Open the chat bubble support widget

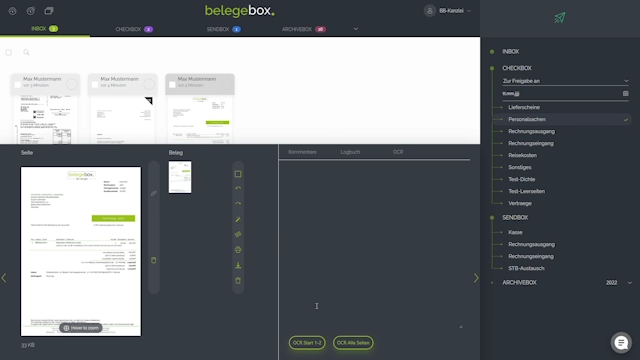tap(621, 343)
